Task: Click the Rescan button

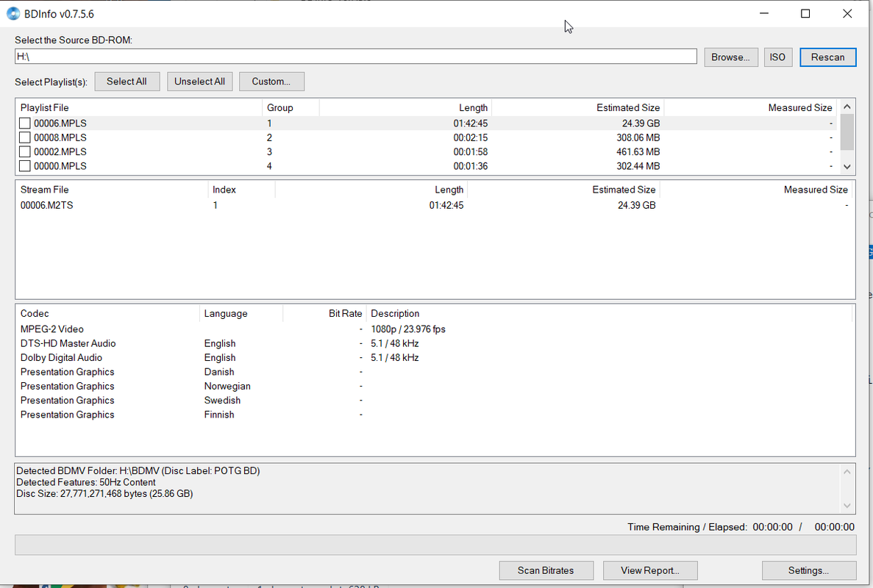Action: [x=827, y=57]
